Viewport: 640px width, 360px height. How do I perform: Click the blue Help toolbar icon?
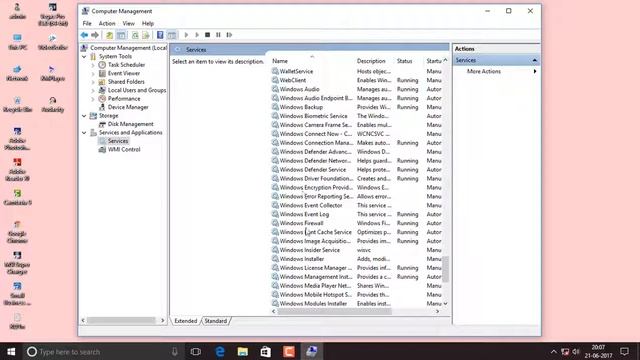tap(160, 35)
